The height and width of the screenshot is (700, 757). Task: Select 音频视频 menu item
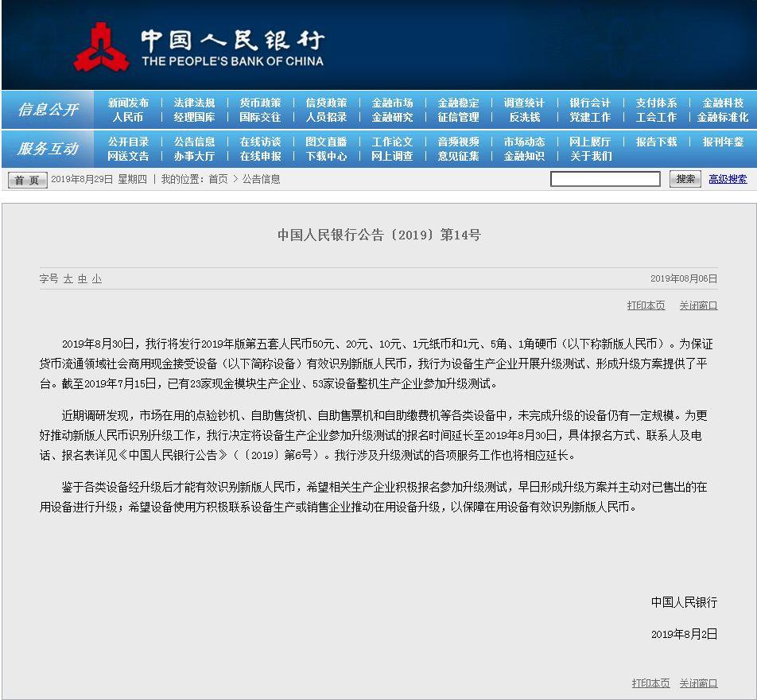tap(458, 142)
